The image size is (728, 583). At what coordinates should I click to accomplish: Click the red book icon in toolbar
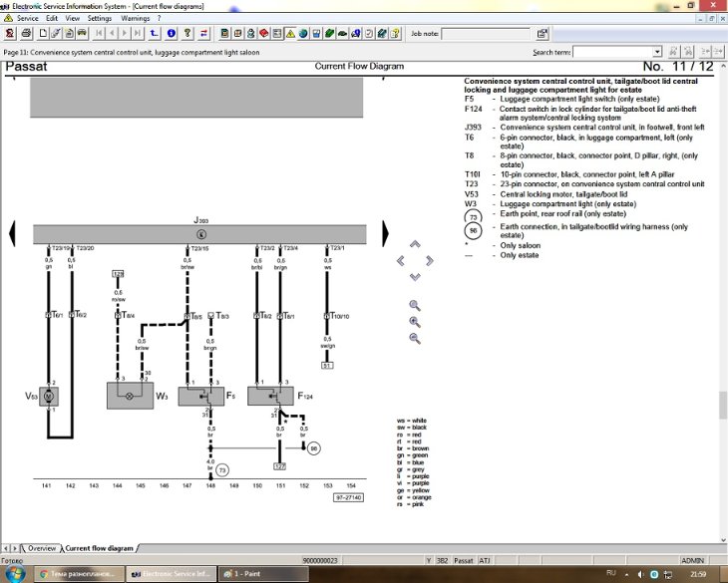(263, 34)
